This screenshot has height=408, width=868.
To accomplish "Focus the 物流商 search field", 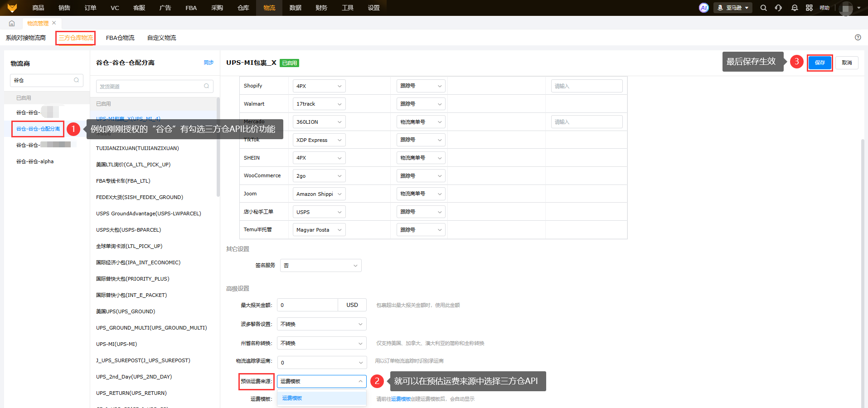I will coord(47,80).
